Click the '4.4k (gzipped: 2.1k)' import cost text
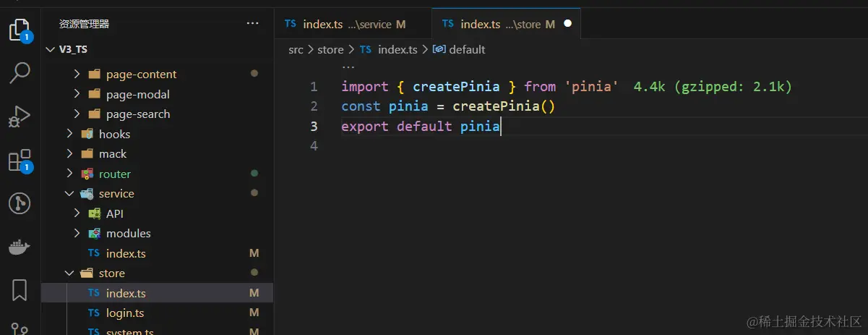Viewport: 868px width, 335px height. click(x=713, y=87)
